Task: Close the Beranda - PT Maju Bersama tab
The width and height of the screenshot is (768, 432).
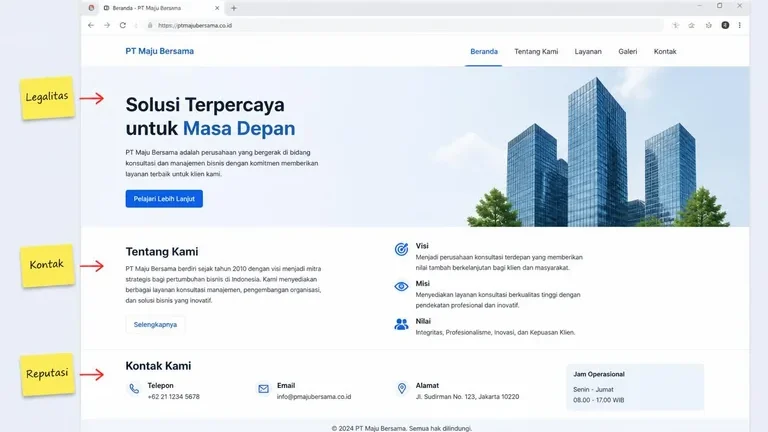Action: click(x=217, y=8)
